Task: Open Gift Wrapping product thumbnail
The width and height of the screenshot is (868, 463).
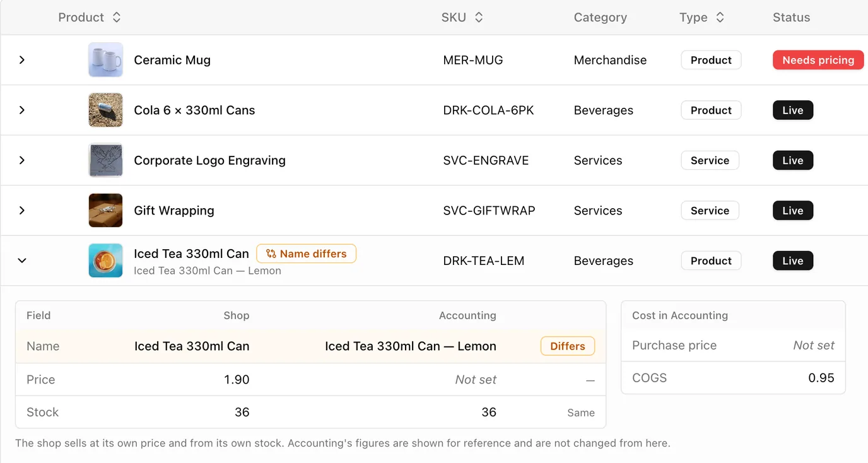Action: pyautogui.click(x=105, y=211)
